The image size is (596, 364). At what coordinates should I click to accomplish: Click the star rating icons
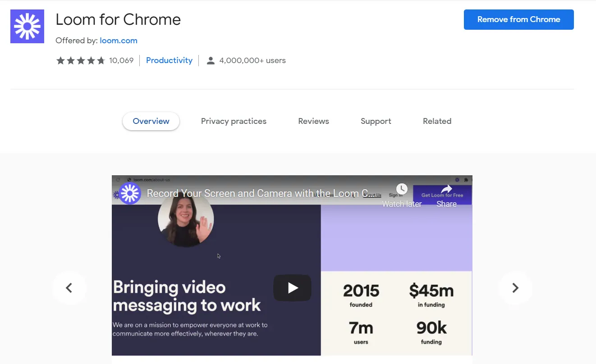point(80,60)
